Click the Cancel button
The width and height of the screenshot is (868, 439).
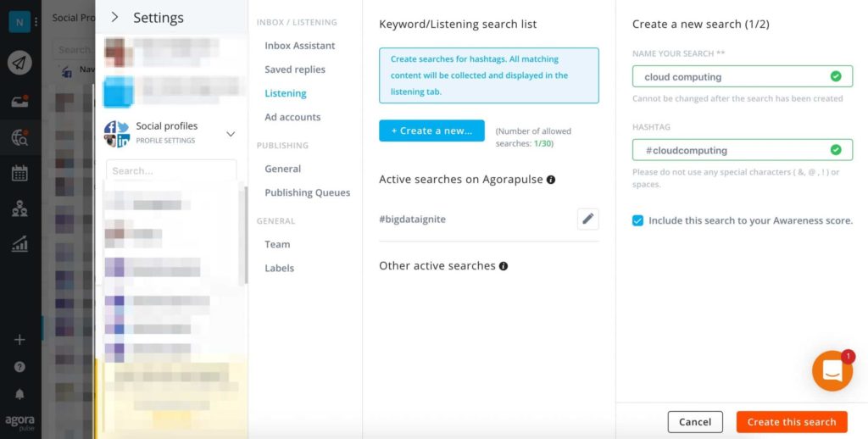coord(695,422)
